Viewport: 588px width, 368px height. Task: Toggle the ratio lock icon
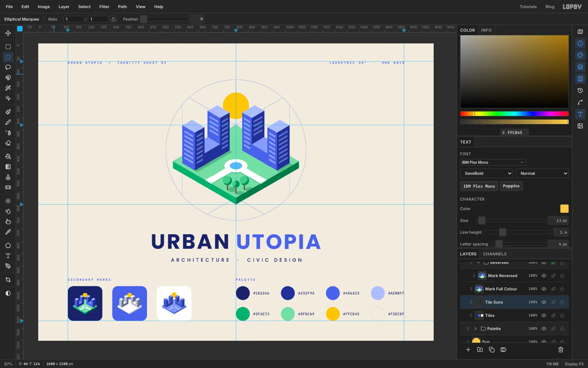pyautogui.click(x=114, y=19)
